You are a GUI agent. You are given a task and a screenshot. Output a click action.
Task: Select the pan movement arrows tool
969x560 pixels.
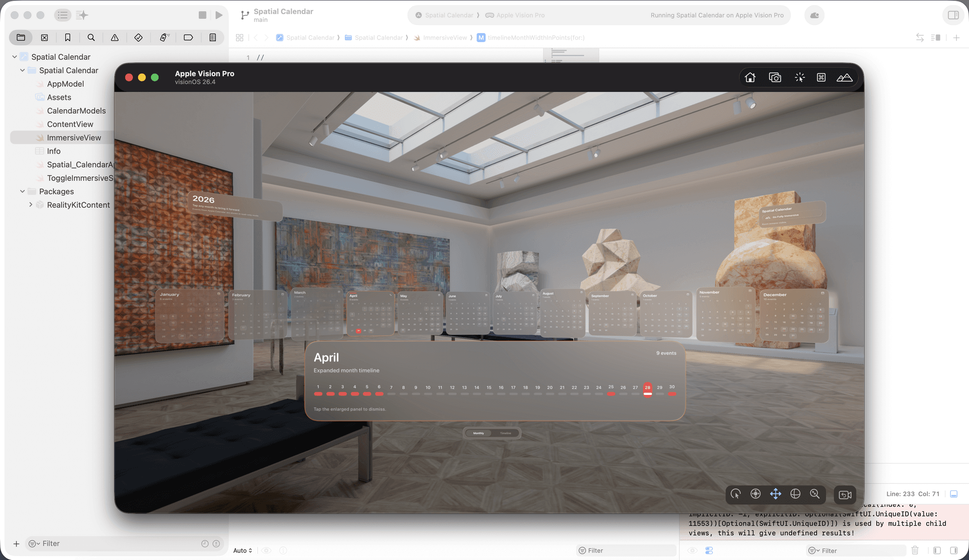pyautogui.click(x=775, y=494)
